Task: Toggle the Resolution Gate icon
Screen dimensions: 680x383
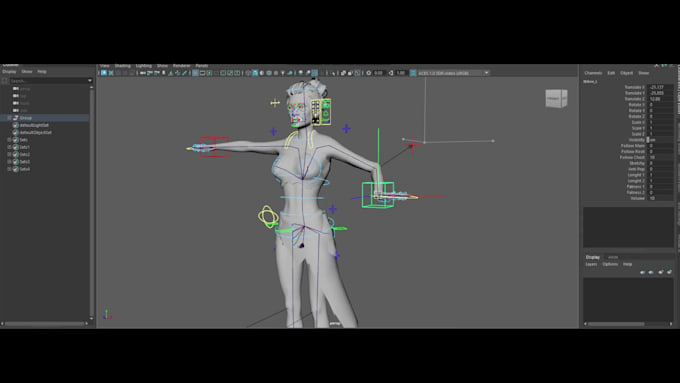Action: pos(209,73)
